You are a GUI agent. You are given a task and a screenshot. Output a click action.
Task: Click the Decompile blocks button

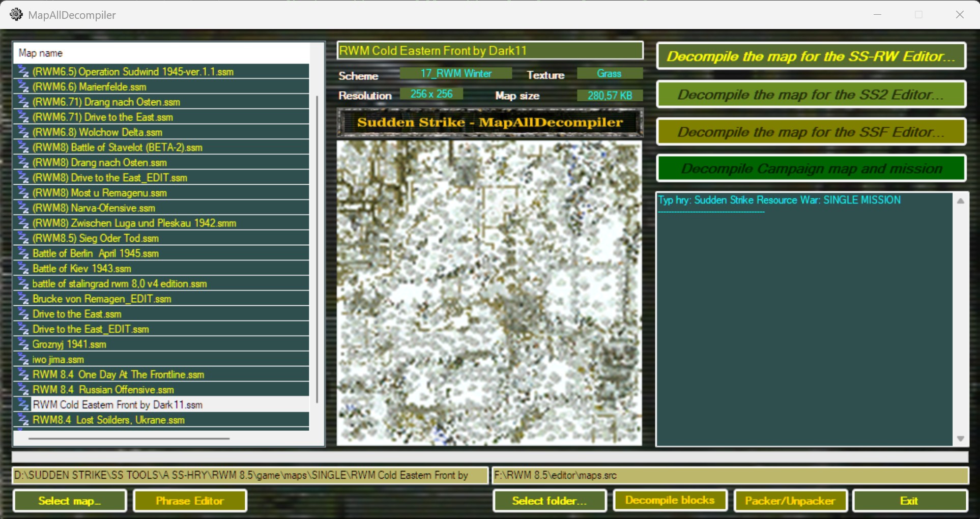(670, 501)
